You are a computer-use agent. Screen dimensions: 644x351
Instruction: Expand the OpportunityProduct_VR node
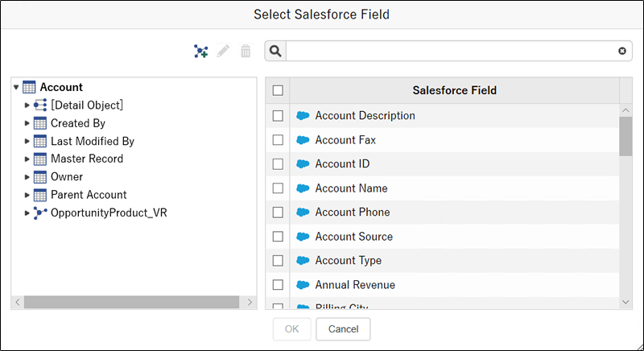pos(27,213)
